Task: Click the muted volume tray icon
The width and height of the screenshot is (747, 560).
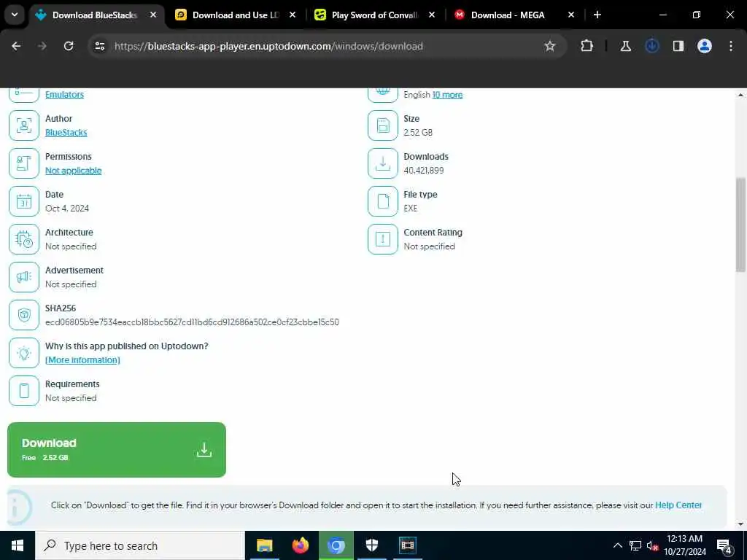Action: coord(652,545)
